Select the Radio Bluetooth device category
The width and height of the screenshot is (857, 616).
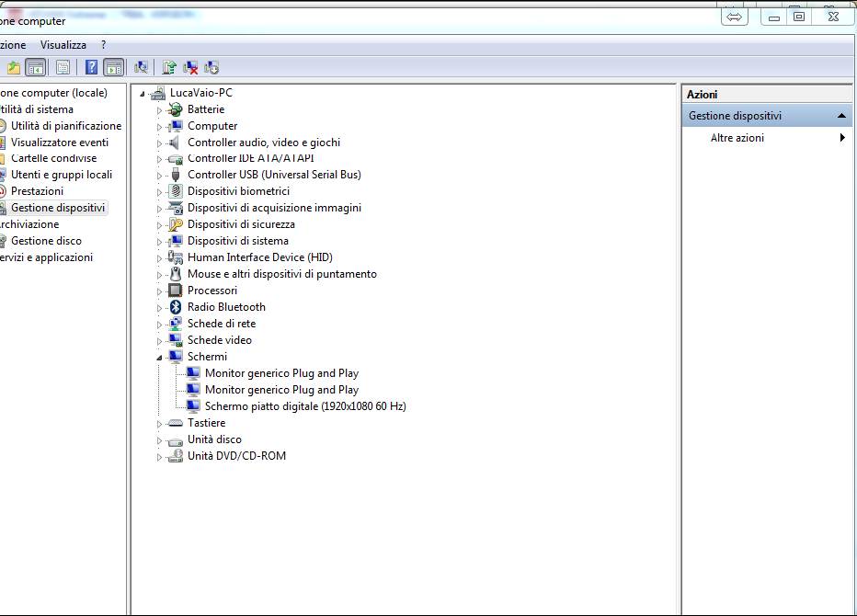click(226, 307)
